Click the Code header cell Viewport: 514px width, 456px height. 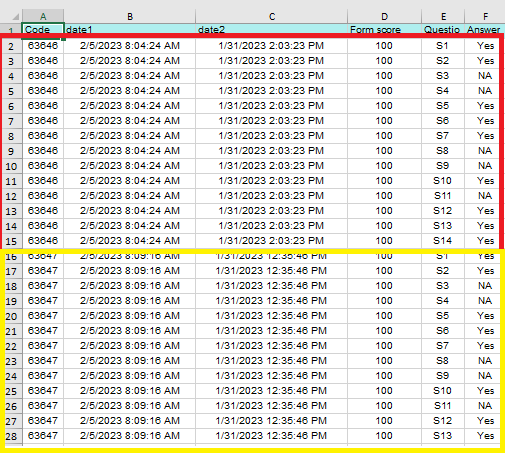click(x=43, y=29)
